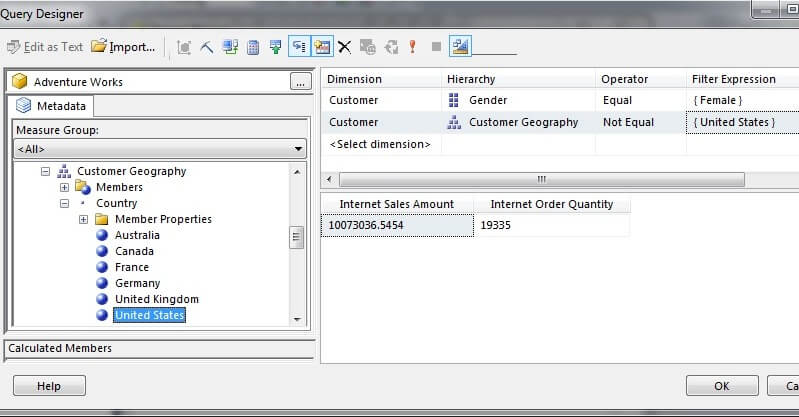Switch command type to MDX cube icon
The width and height of the screenshot is (799, 417).
(183, 47)
